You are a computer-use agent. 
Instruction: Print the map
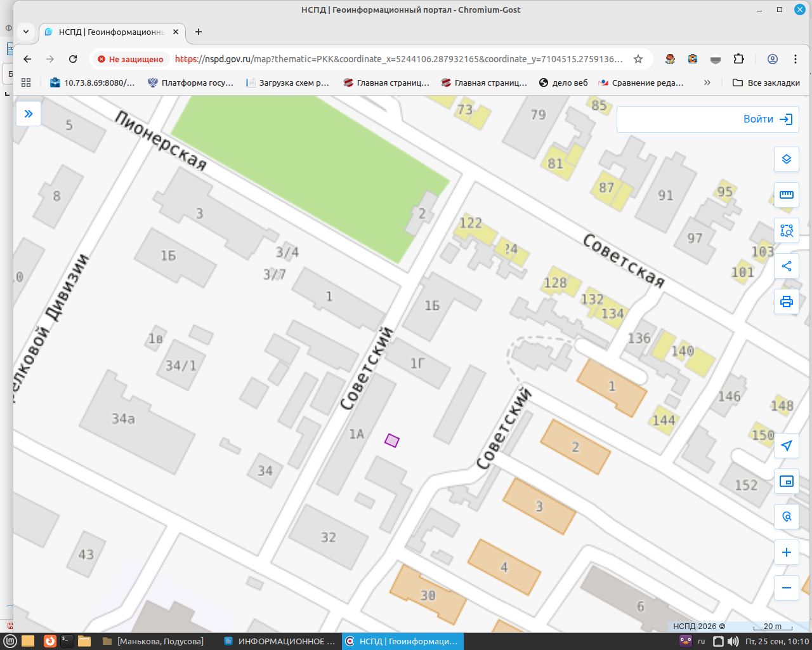(787, 302)
